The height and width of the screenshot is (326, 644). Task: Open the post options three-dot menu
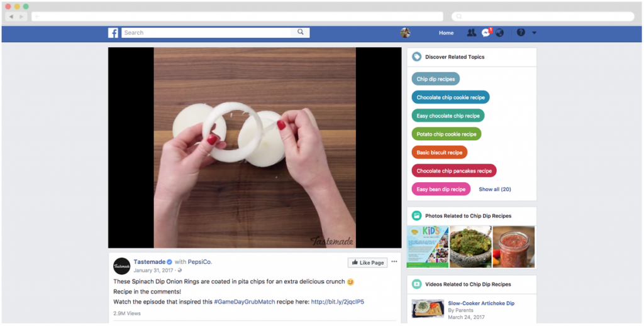click(x=394, y=262)
